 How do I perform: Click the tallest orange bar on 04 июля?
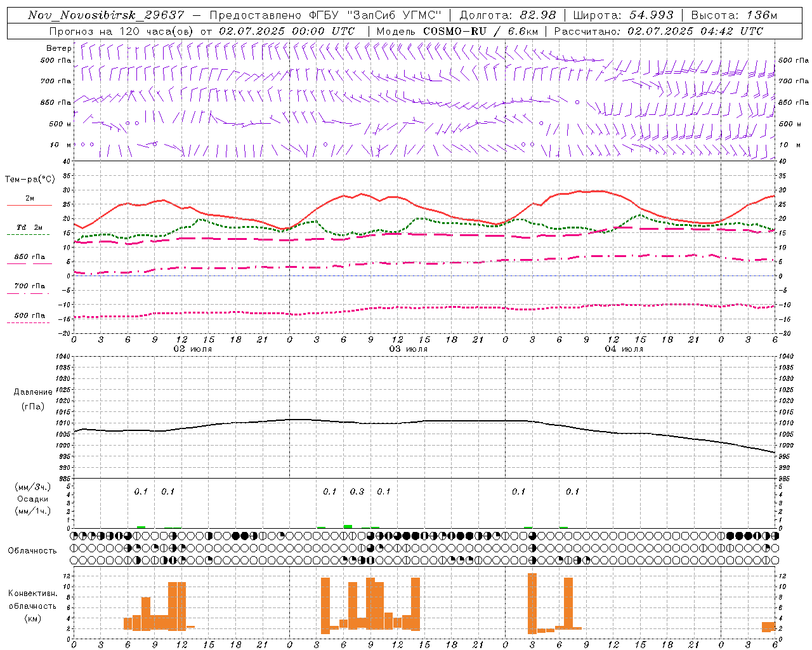tap(532, 603)
